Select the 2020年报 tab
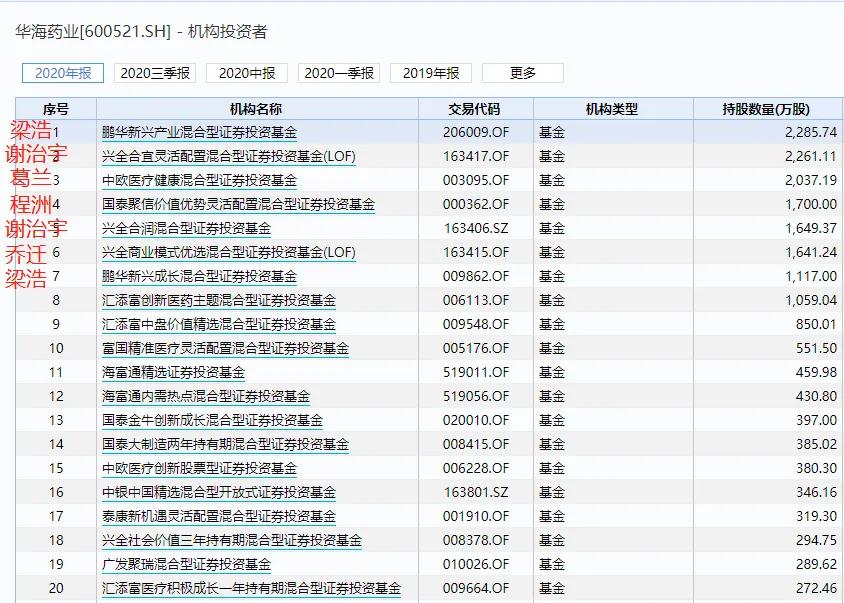Screen dimensions: 844x603 tap(63, 73)
